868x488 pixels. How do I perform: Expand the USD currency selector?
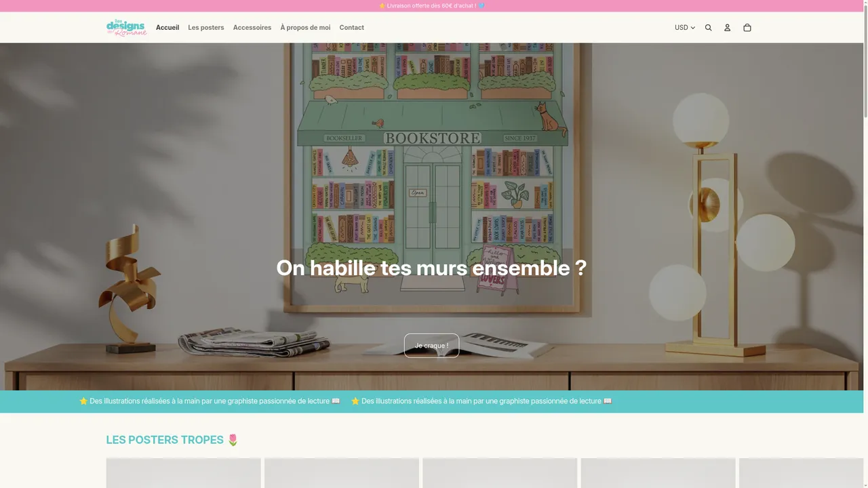[685, 28]
